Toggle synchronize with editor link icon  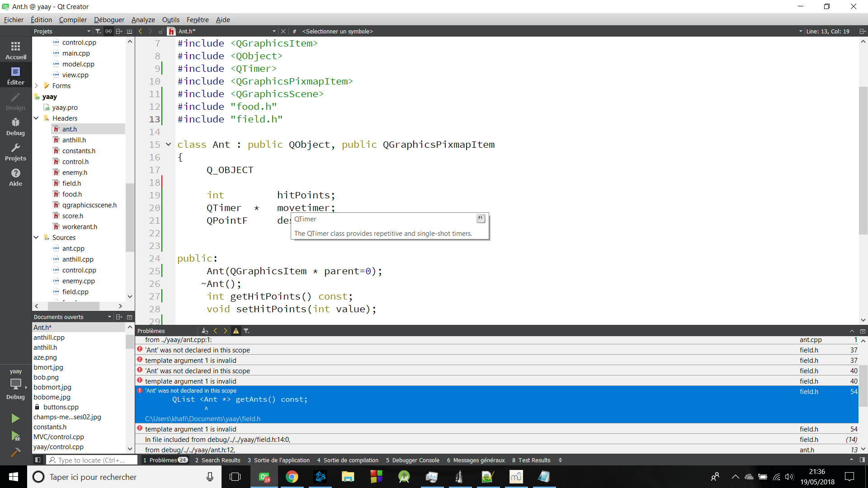point(108,31)
